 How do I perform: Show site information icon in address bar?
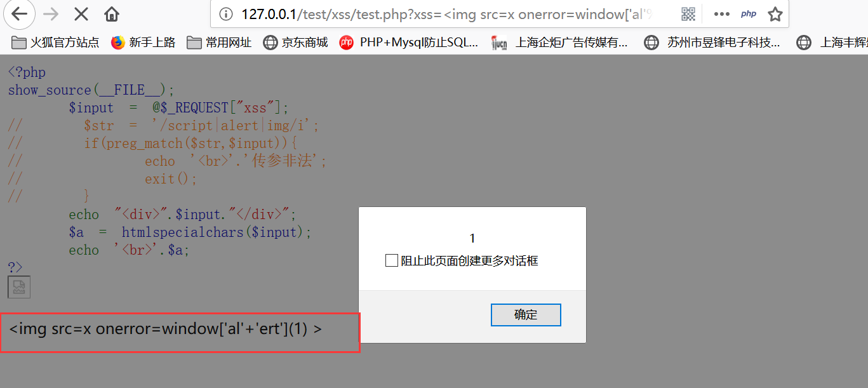pos(225,14)
